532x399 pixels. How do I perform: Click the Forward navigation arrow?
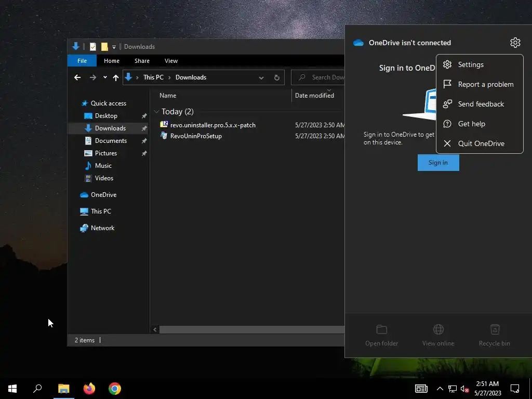tap(93, 77)
